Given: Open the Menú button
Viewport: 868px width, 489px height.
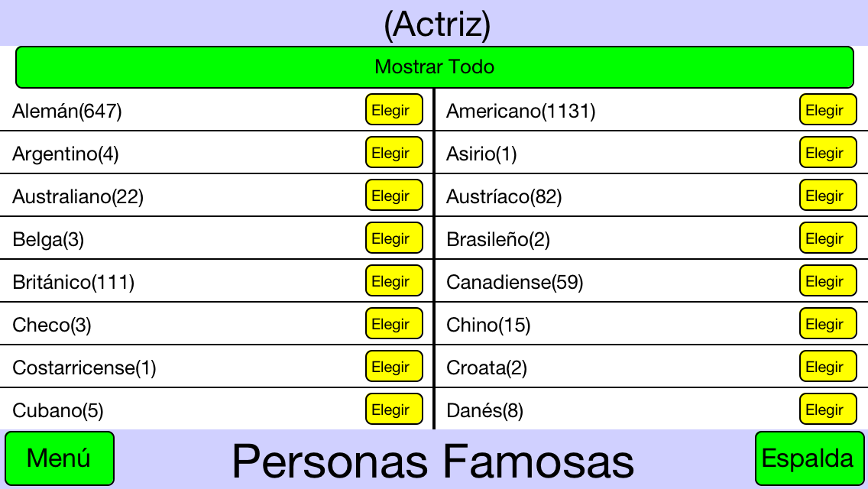Looking at the screenshot, I should point(60,458).
